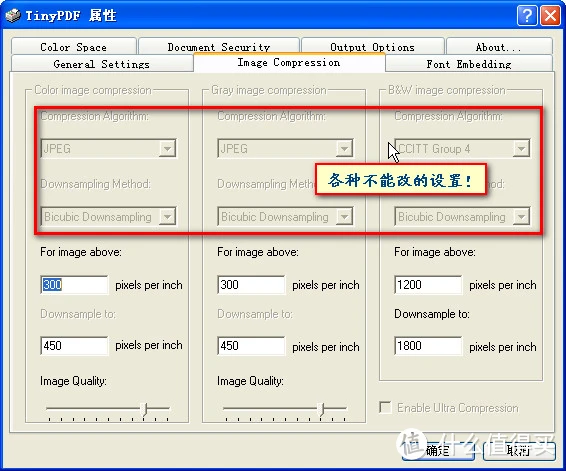Click the 确定 (OK) button
Image resolution: width=566 pixels, height=471 pixels.
pyautogui.click(x=438, y=450)
